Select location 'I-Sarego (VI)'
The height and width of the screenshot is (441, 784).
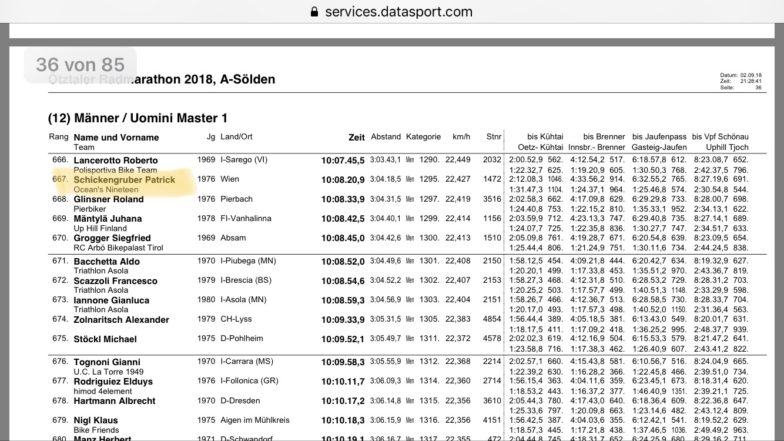244,160
